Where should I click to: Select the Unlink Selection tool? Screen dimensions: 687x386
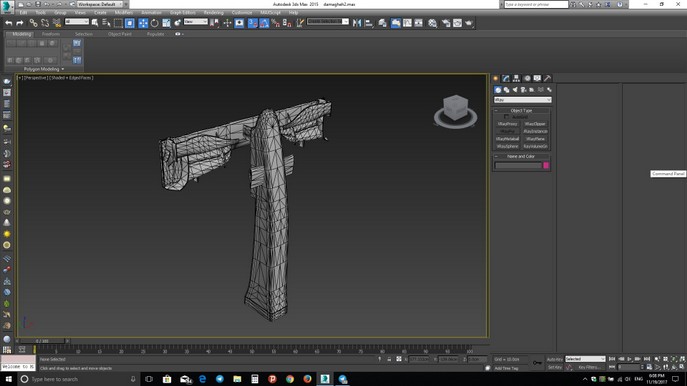pyautogui.click(x=45, y=23)
